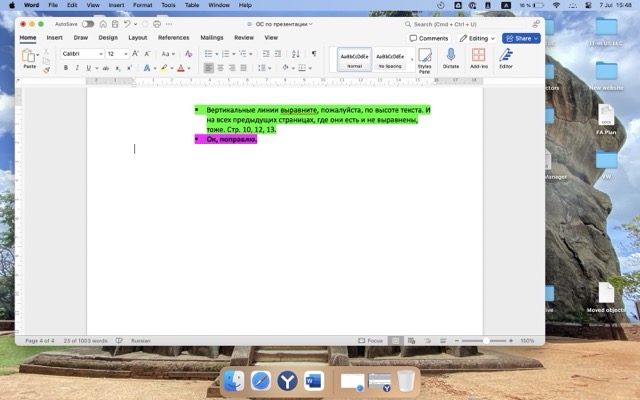This screenshot has width=640, height=400.
Task: Open the Styles Pane
Action: click(x=424, y=60)
